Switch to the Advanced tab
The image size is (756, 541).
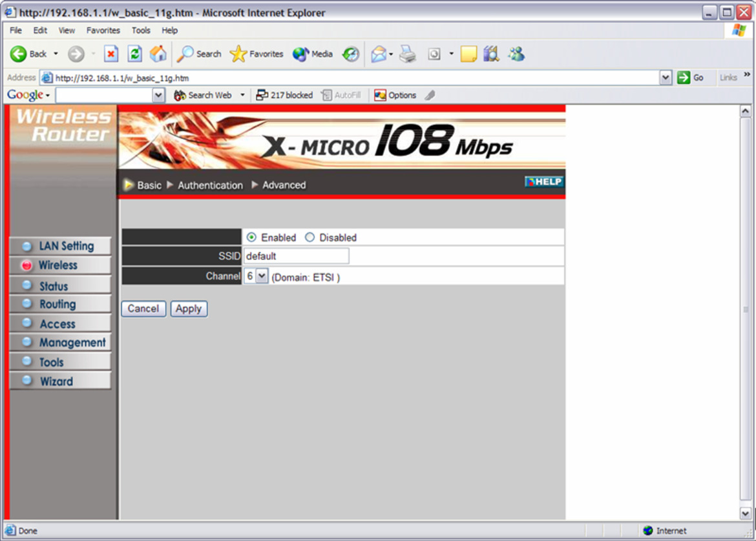click(284, 185)
